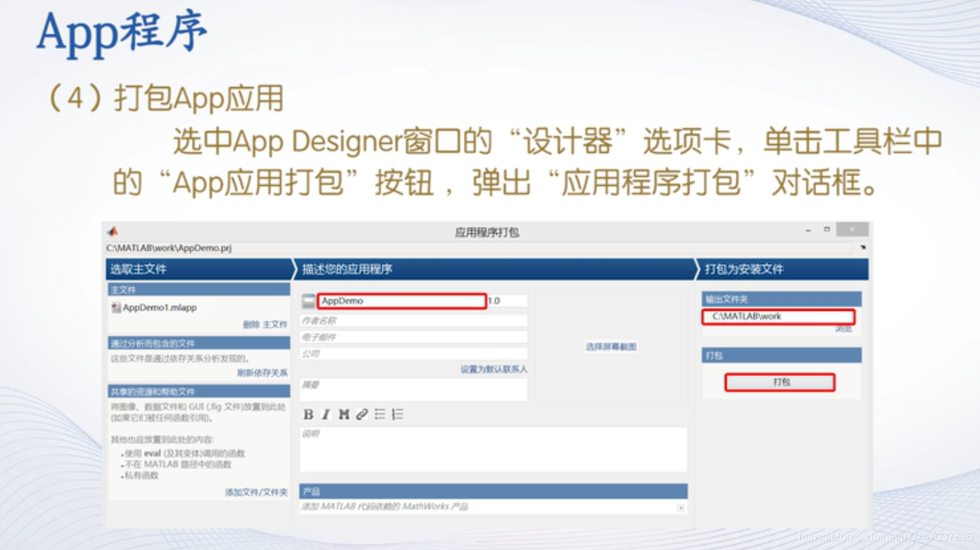Click the 删除 主文件 link
980x550 pixels.
pyautogui.click(x=265, y=325)
